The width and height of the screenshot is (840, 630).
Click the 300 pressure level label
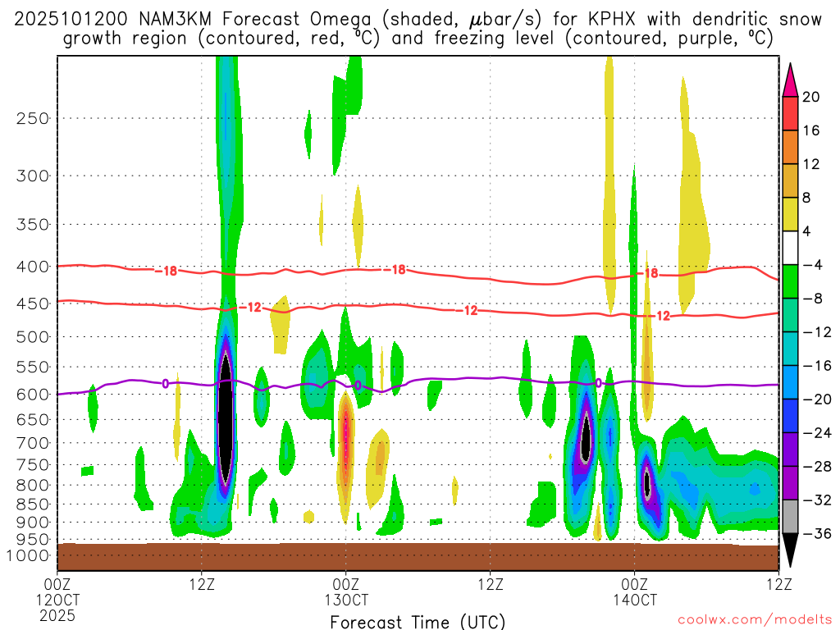click(x=33, y=176)
